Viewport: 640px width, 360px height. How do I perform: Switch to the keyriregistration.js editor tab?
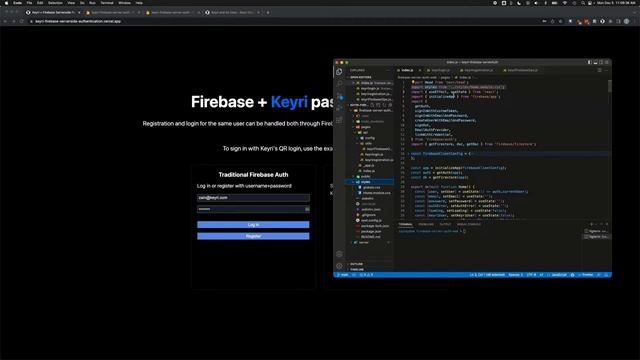pos(478,70)
